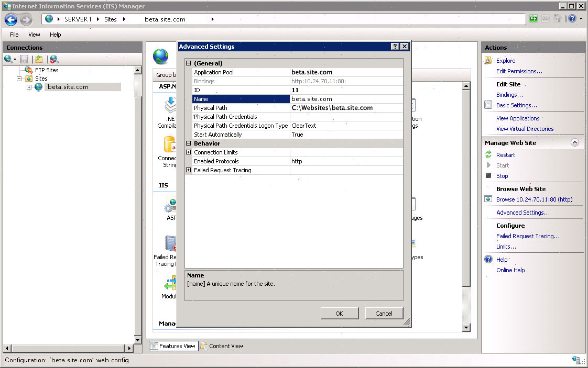Click the Basic Settings page icon
588x368 pixels.
[x=488, y=105]
